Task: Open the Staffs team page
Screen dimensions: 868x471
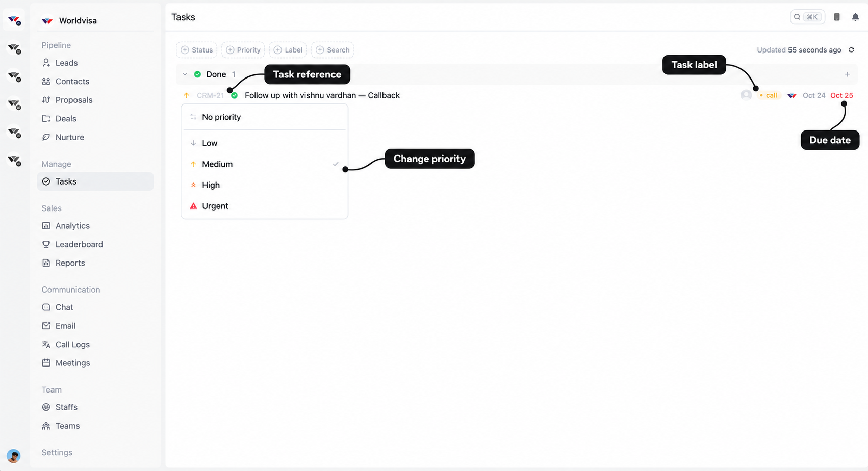Action: pos(95,407)
